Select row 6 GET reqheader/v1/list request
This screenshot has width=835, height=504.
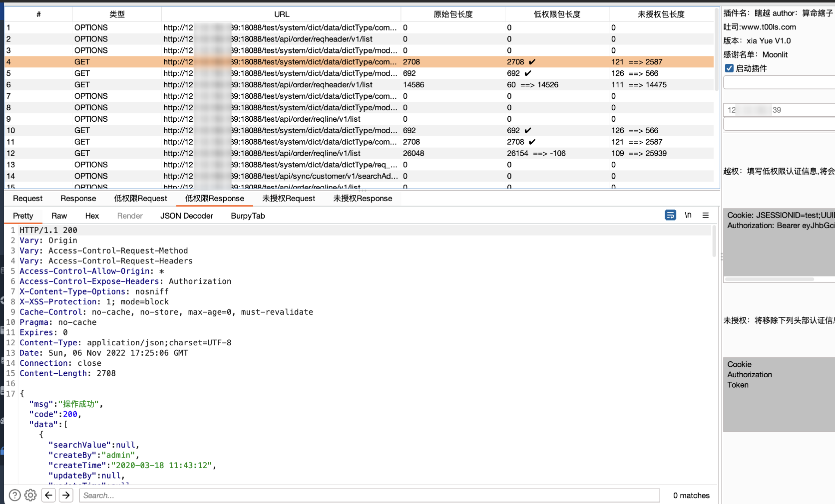pos(359,85)
